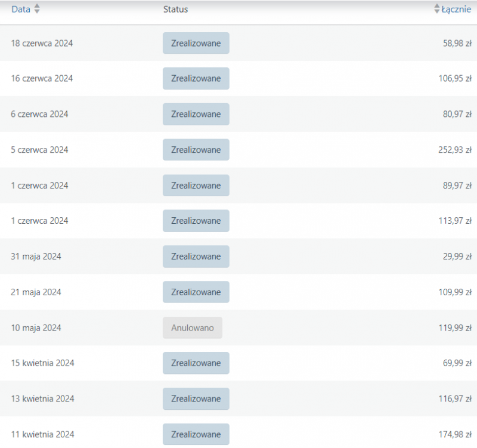Click the Łącznie column header label
This screenshot has height=448, width=477.
pyautogui.click(x=456, y=10)
